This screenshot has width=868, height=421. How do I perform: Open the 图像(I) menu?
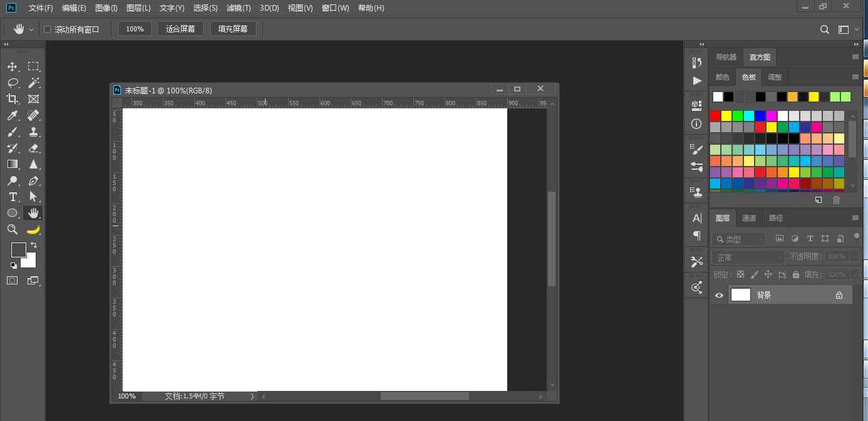(106, 8)
